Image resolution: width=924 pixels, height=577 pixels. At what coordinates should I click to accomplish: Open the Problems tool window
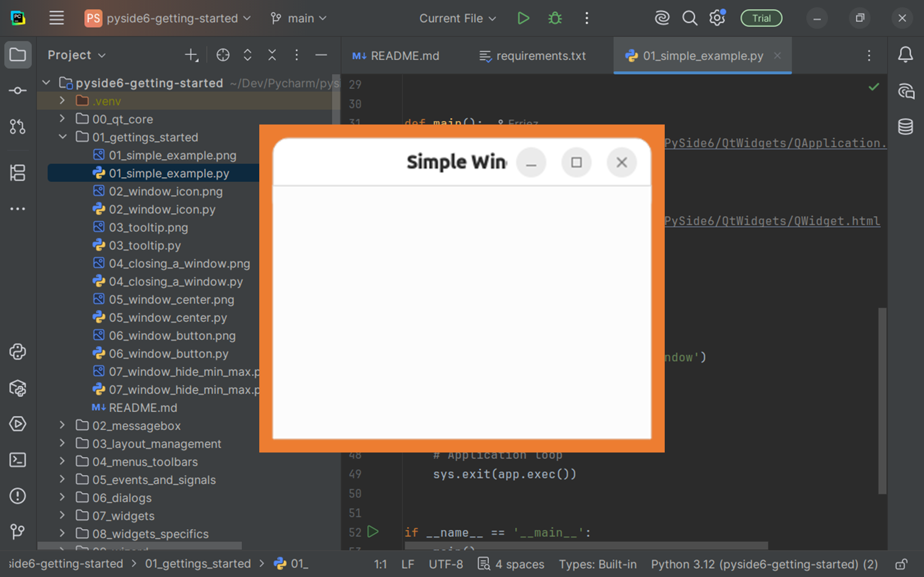pyautogui.click(x=18, y=496)
